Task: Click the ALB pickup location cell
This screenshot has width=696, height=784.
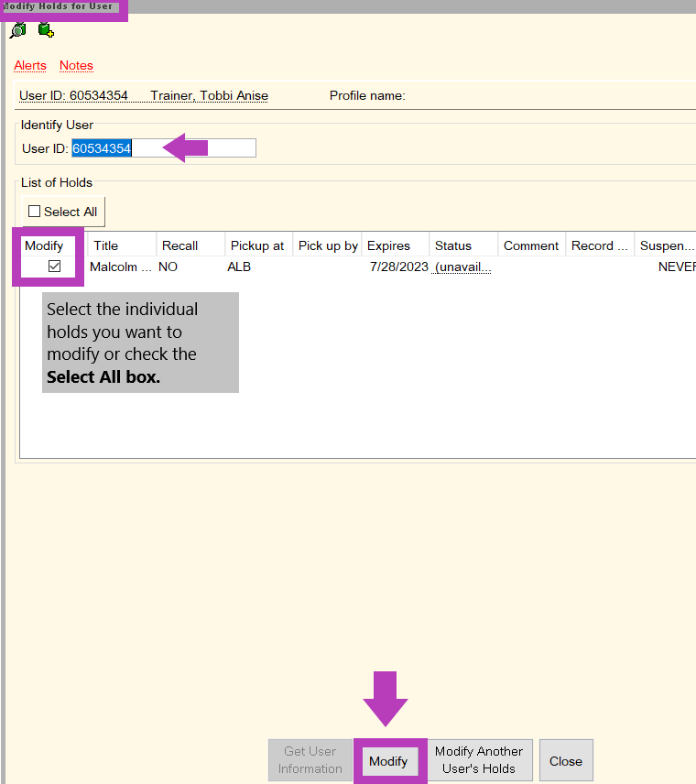Action: pyautogui.click(x=239, y=267)
